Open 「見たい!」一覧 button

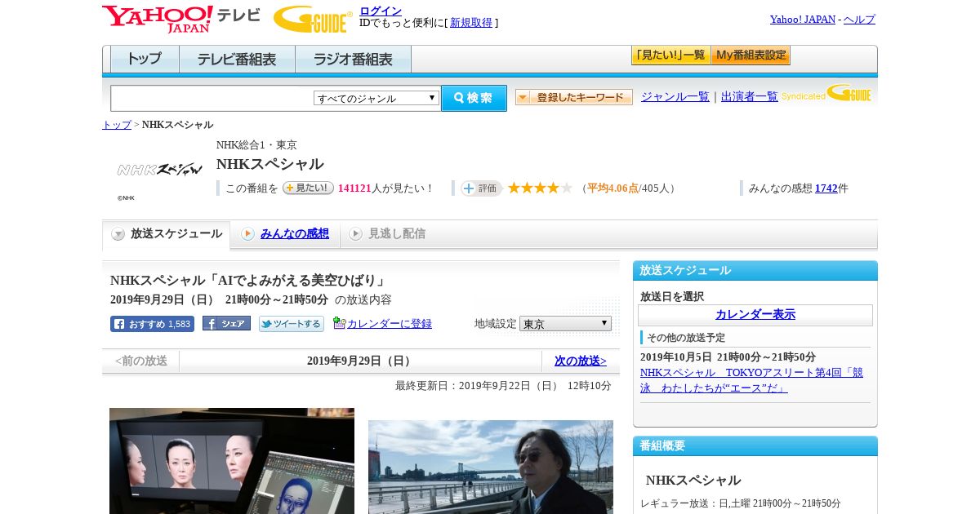(x=670, y=55)
